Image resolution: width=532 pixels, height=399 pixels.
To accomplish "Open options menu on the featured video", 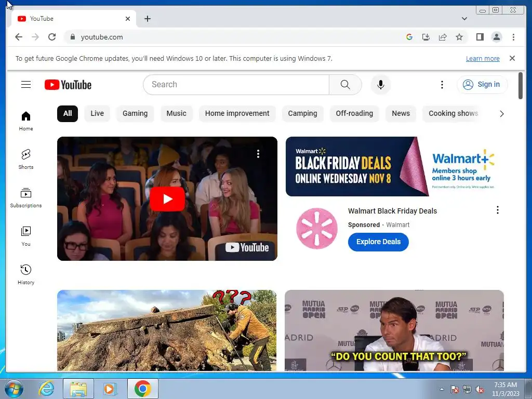I will [258, 154].
